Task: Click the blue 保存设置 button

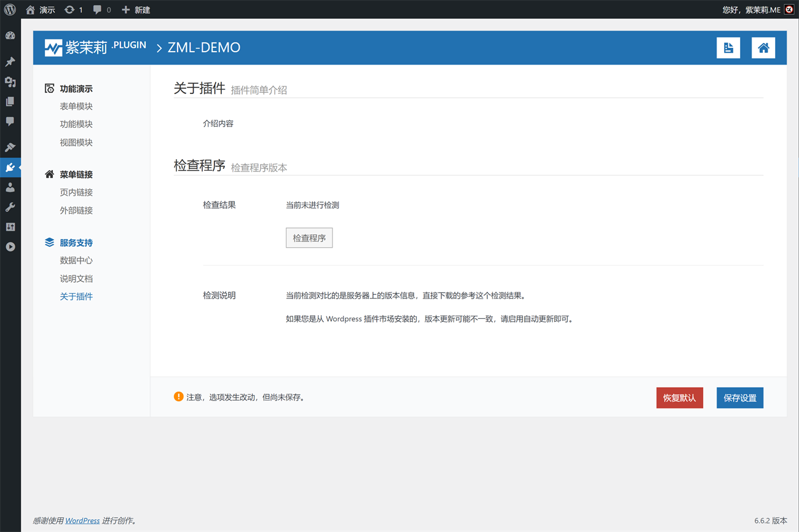Action: click(740, 398)
